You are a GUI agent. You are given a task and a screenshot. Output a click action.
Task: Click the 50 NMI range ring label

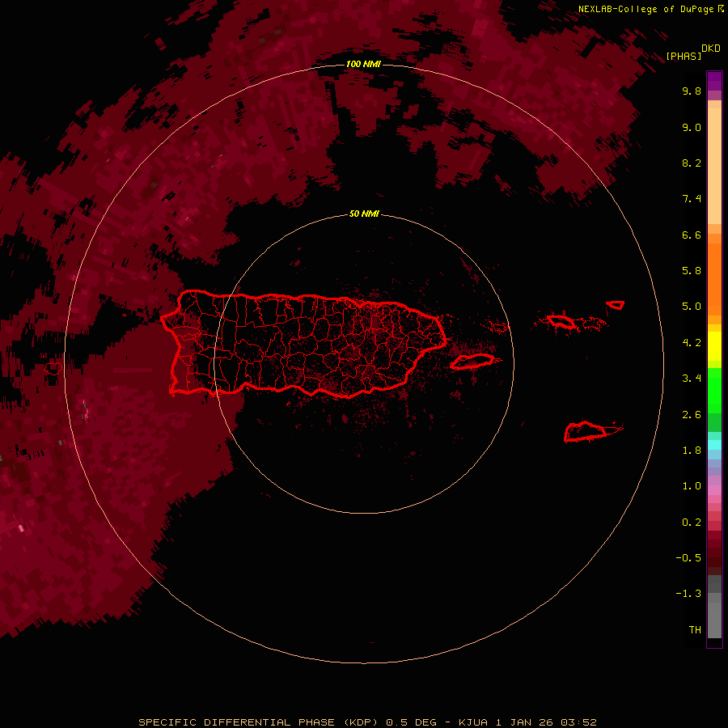[364, 214]
